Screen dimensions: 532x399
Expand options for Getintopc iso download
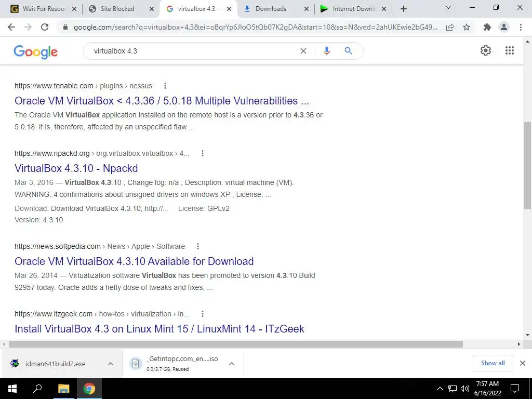pos(232,364)
